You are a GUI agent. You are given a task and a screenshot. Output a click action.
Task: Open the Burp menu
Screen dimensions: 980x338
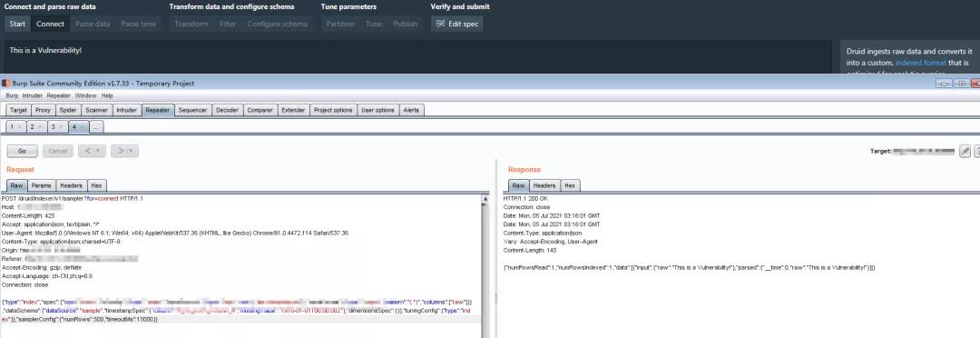pyautogui.click(x=12, y=95)
